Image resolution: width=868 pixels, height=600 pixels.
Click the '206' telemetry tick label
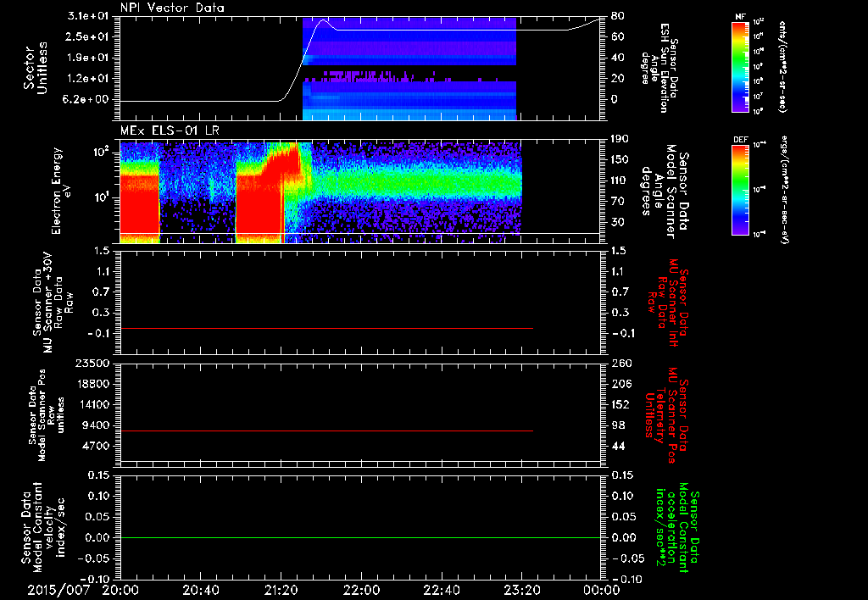[x=621, y=384]
